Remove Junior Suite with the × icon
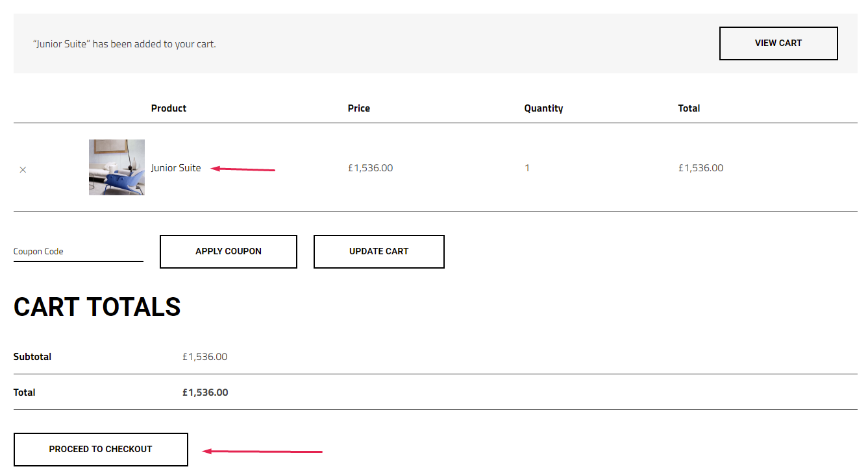 [x=23, y=169]
